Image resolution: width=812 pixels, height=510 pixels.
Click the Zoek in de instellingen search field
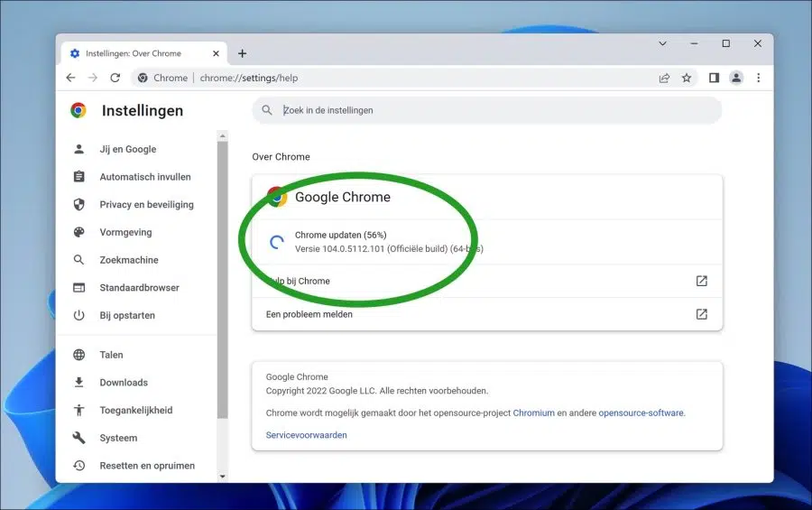487,110
